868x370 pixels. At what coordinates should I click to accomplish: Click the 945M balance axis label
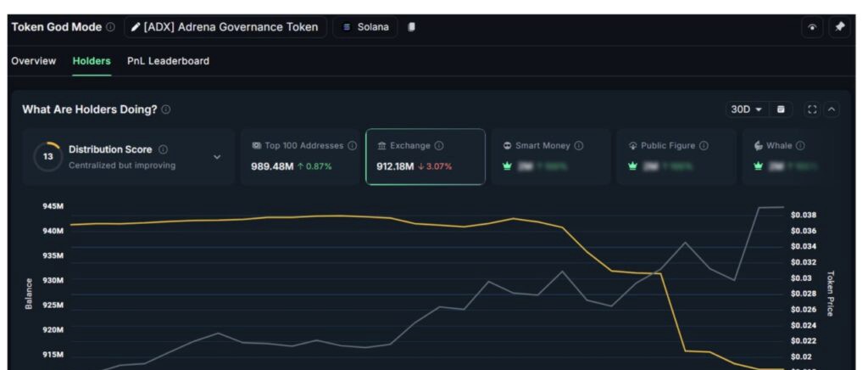point(53,206)
